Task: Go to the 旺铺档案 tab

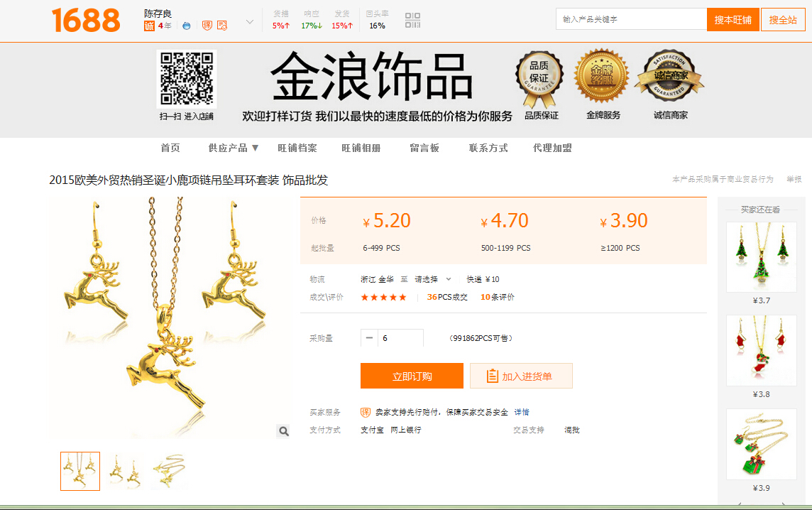Action: pyautogui.click(x=297, y=148)
